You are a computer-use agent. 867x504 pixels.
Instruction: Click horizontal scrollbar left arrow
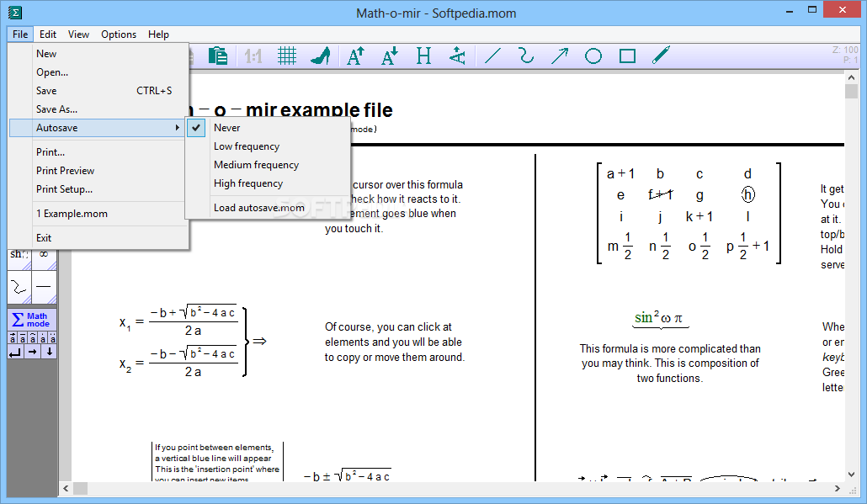click(x=66, y=489)
